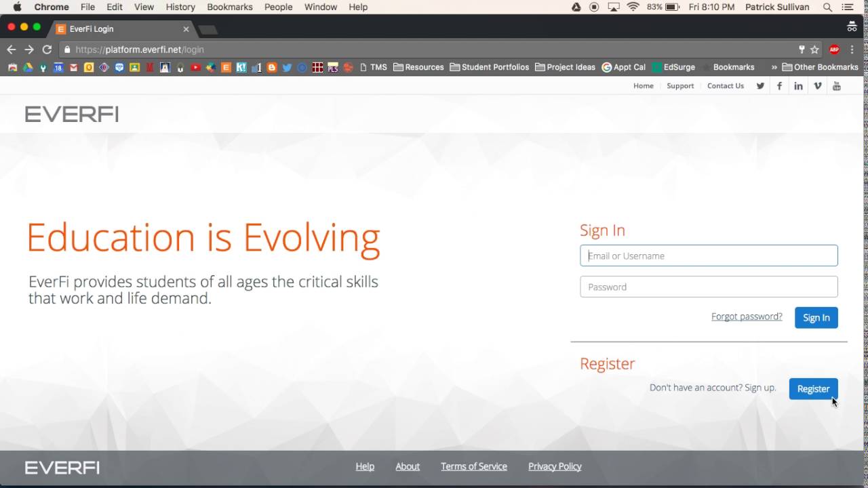Click the incognito mode indicator icon
This screenshot has width=868, height=488.
click(x=852, y=27)
